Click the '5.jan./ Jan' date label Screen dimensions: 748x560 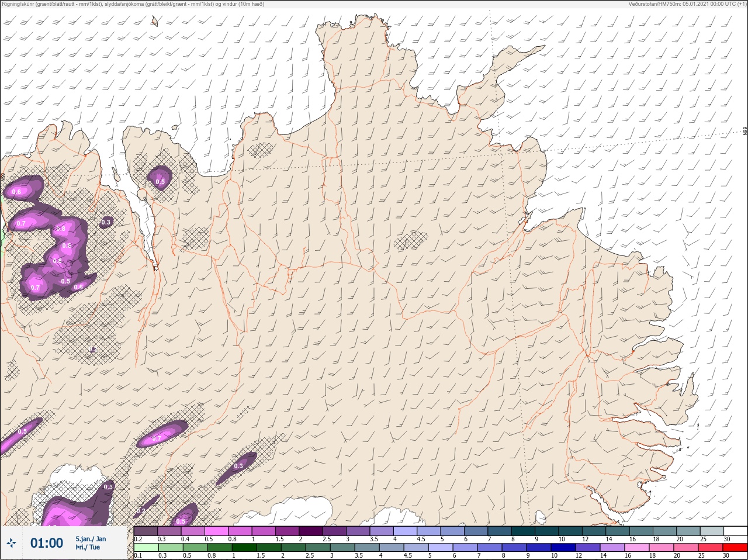(x=91, y=538)
